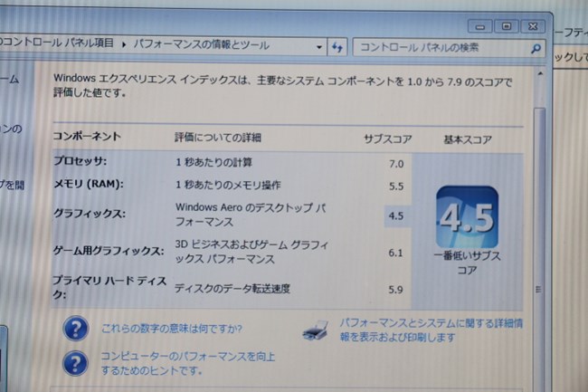Click the プライマリ ハード ディスク: row label

[x=109, y=287]
